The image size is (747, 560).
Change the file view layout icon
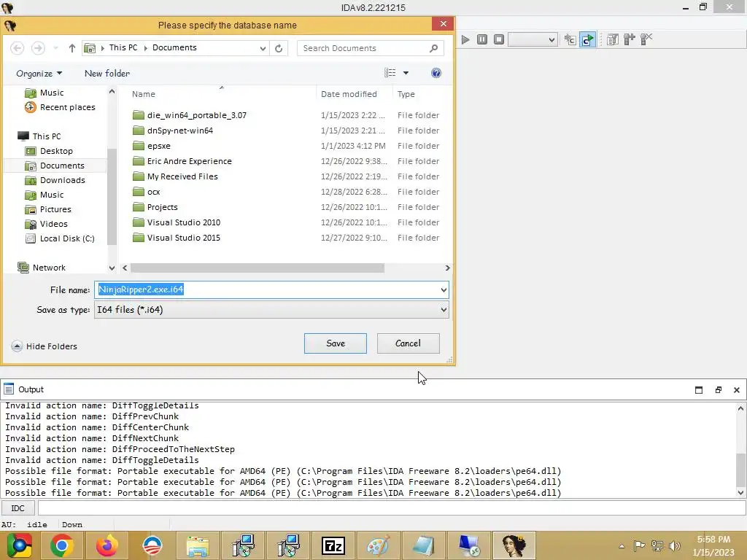pyautogui.click(x=390, y=73)
